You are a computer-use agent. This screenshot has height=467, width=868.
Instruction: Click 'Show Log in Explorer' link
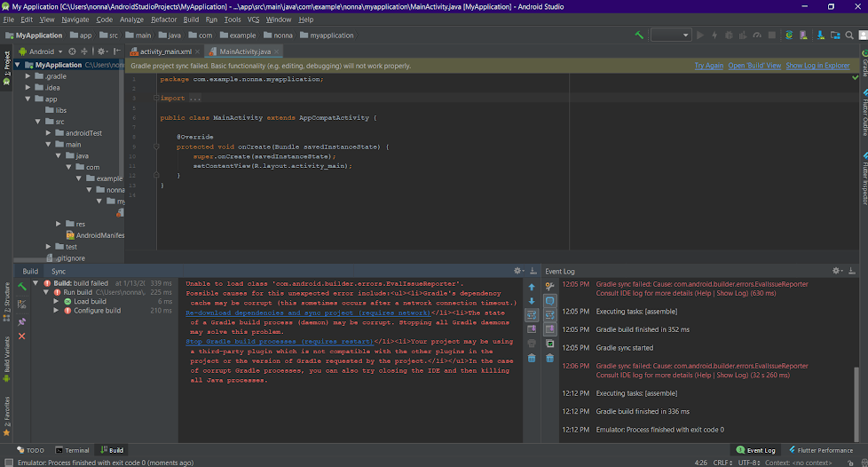[817, 66]
